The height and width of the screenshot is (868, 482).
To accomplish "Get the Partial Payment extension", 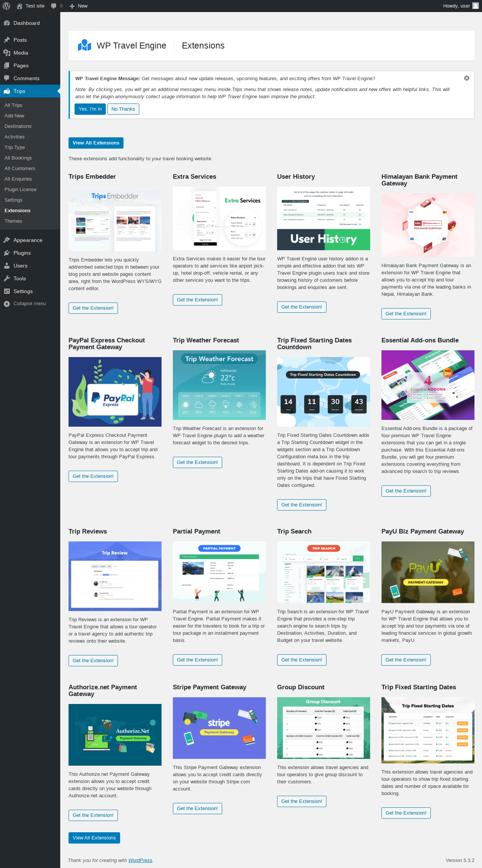I will click(197, 660).
